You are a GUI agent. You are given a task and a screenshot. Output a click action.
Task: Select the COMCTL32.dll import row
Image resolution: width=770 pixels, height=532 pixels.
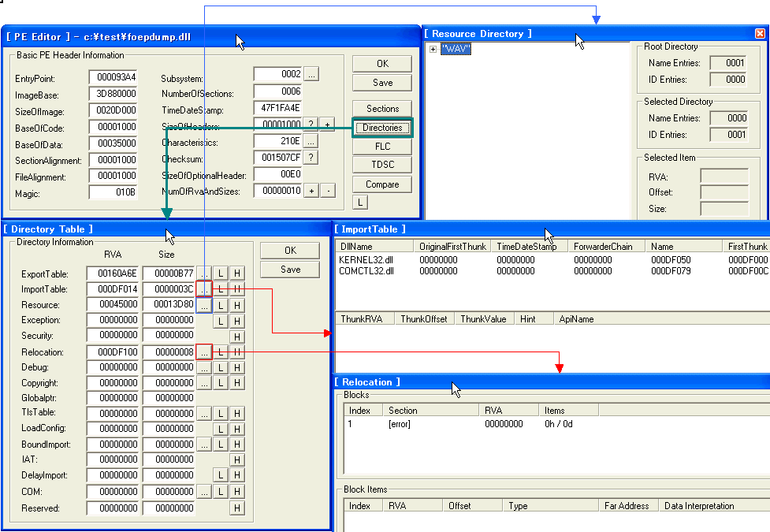(552, 270)
